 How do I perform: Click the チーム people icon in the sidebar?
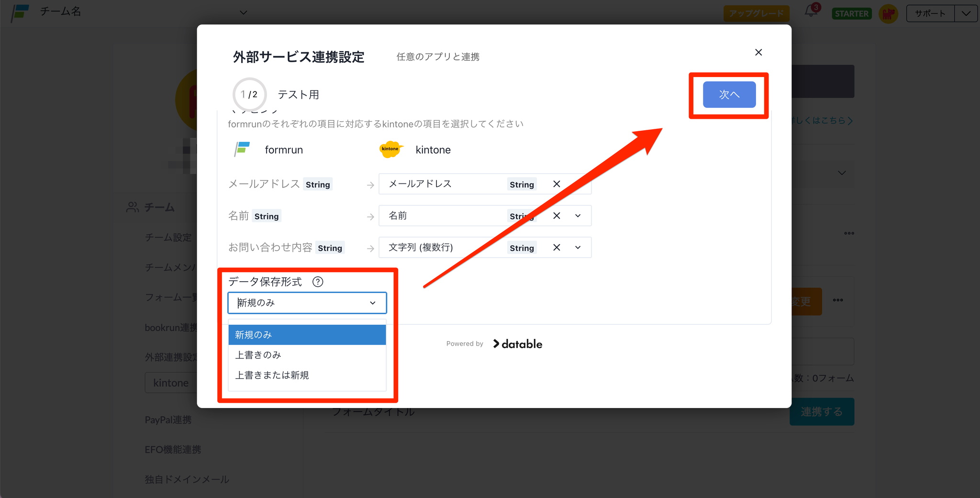(x=133, y=207)
